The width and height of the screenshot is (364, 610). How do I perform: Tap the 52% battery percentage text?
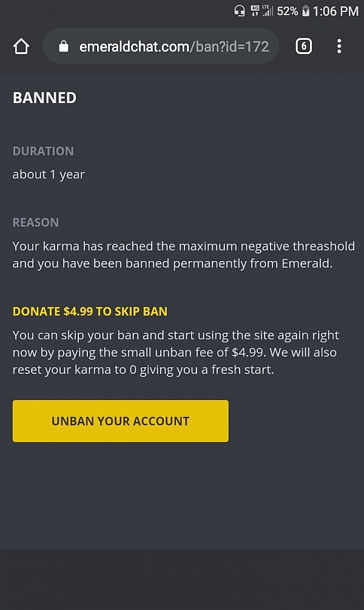[x=288, y=12]
